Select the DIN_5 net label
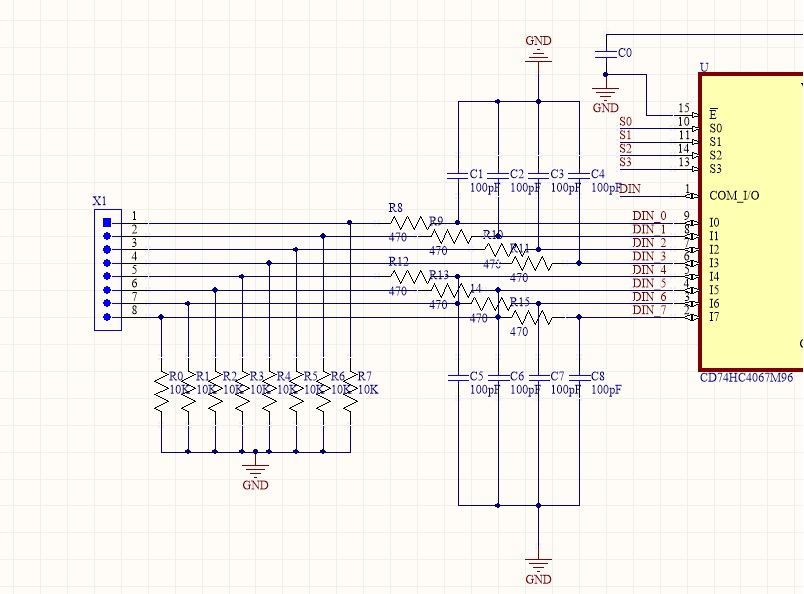Viewport: 804px width, 594px height. pos(649,283)
